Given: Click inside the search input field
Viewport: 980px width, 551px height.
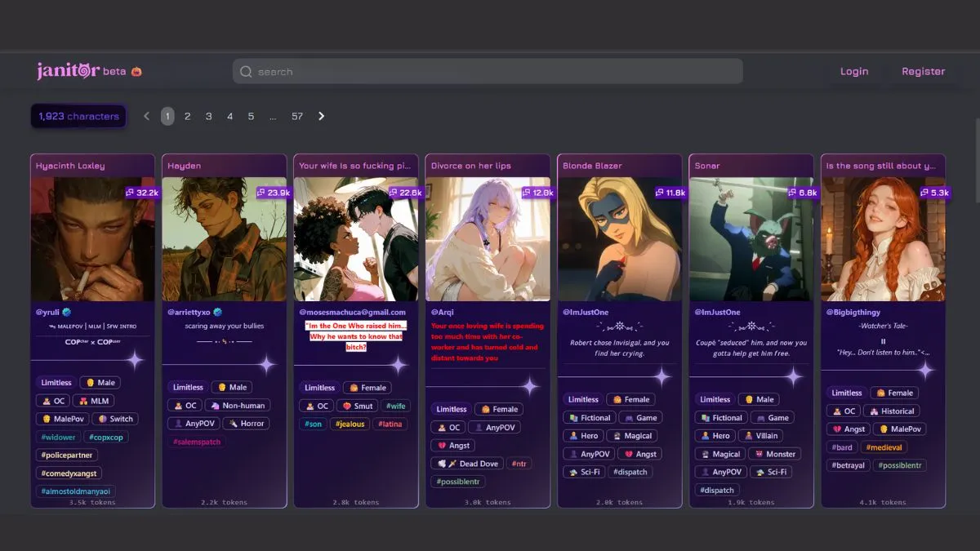Looking at the screenshot, I should click(490, 71).
